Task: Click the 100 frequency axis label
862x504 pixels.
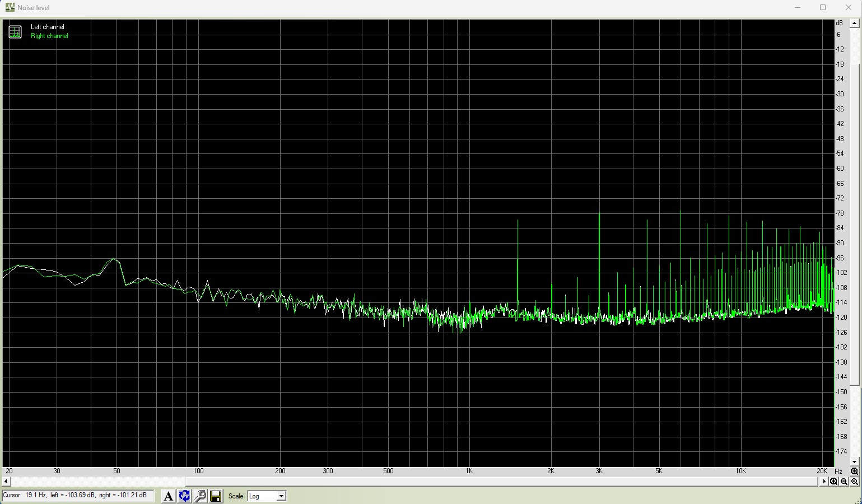Action: pyautogui.click(x=198, y=471)
